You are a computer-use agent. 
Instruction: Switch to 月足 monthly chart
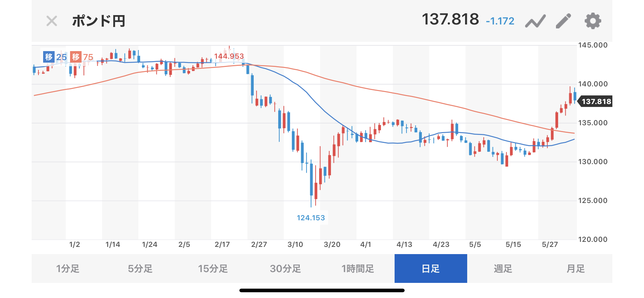(576, 268)
